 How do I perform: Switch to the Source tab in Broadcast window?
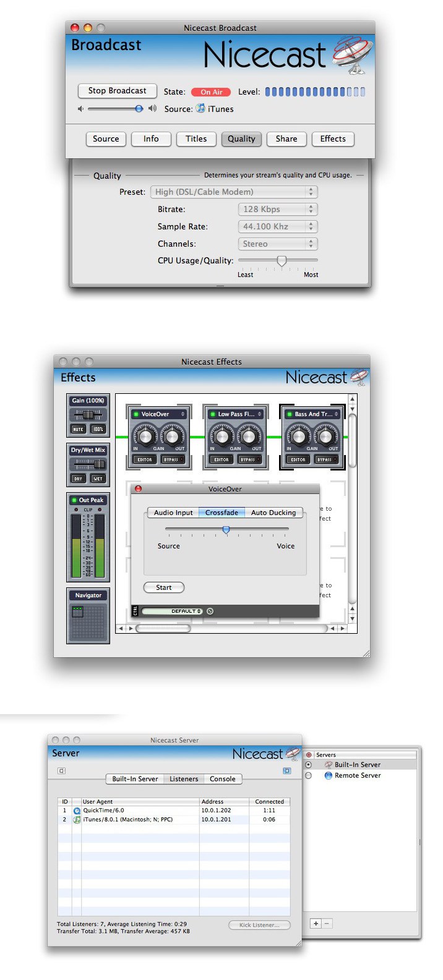tap(106, 139)
